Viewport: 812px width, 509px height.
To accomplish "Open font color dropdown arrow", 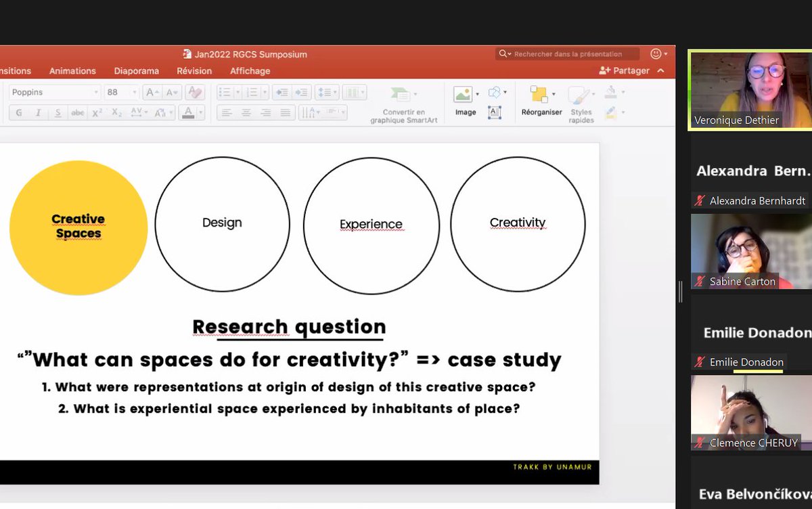I will tap(201, 113).
